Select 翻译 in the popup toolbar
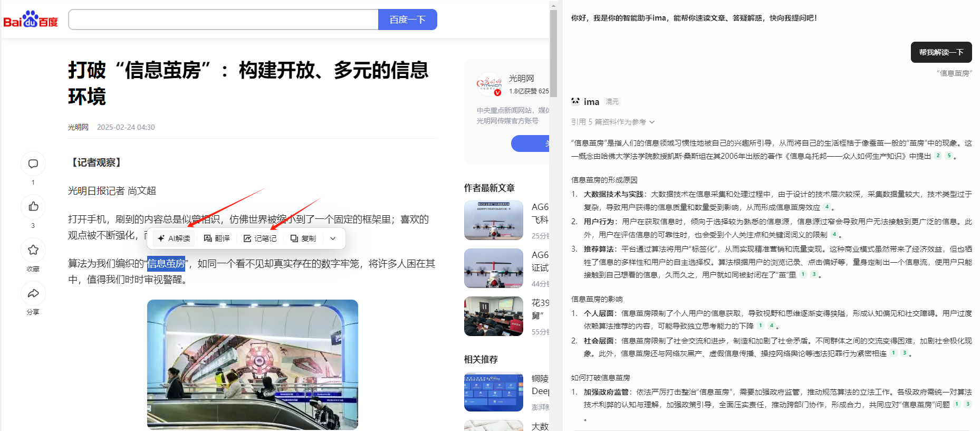The height and width of the screenshot is (431, 980). [217, 238]
